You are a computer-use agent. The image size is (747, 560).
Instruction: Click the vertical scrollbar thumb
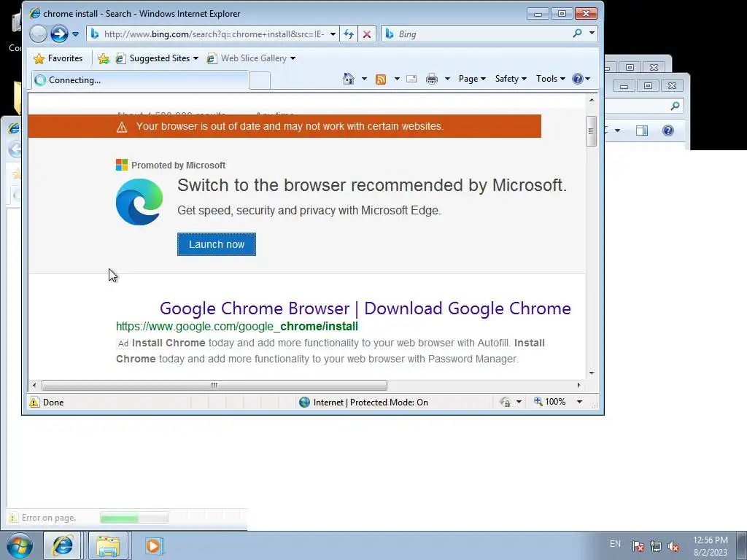(x=591, y=131)
